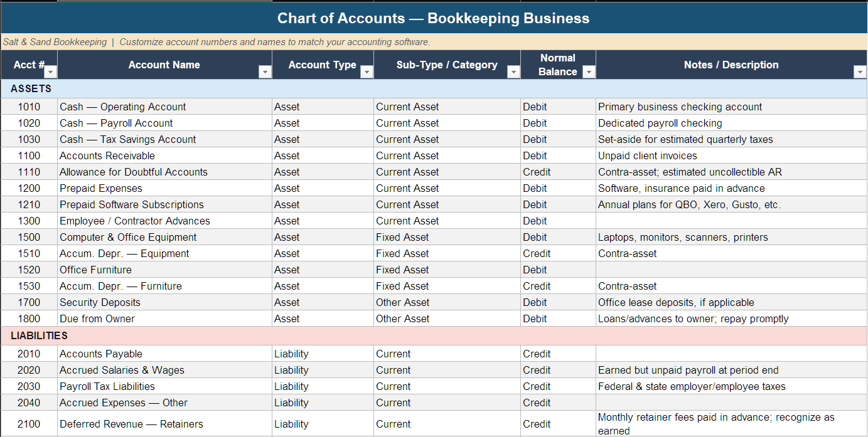Select the Prepaid Expenses cell

[x=164, y=188]
